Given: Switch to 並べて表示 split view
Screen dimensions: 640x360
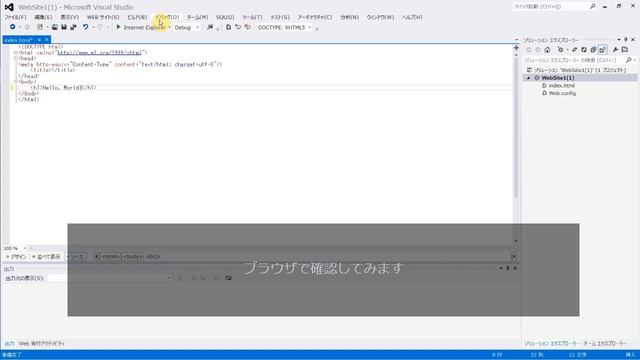Looking at the screenshot, I should pyautogui.click(x=46, y=256).
